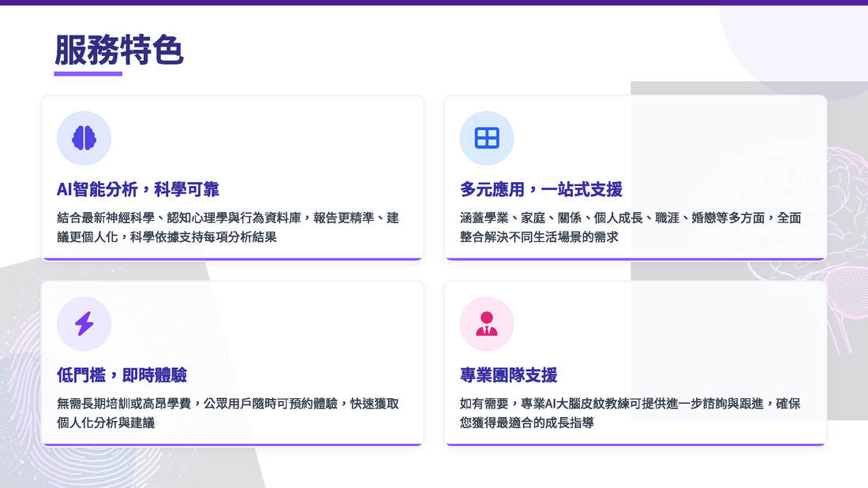Open the AI智能分析 feature card
Image resolution: width=868 pixels, height=488 pixels.
coord(233,177)
